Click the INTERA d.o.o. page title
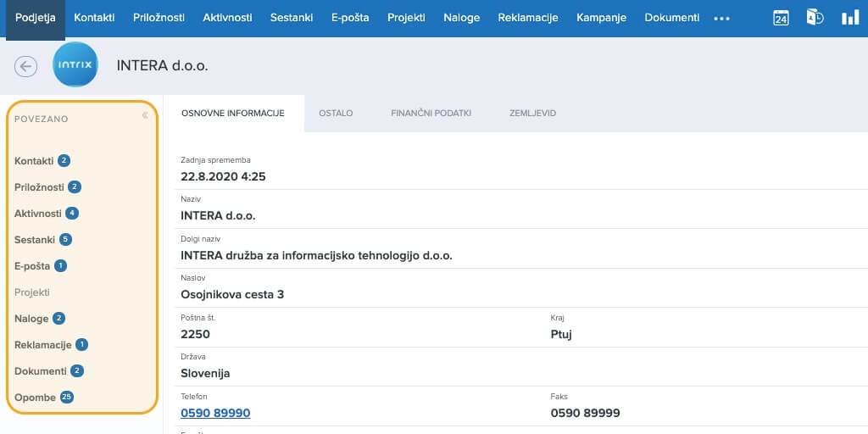This screenshot has height=434, width=868. point(162,66)
